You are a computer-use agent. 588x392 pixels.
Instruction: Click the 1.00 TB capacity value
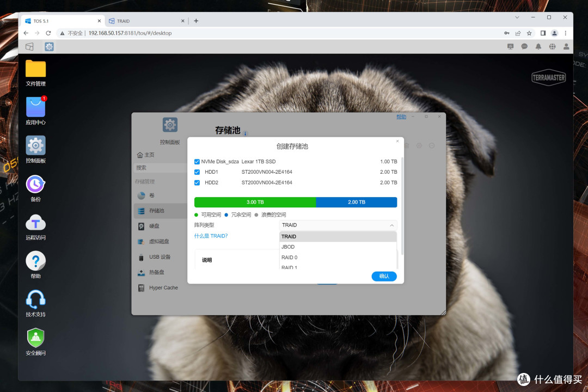(389, 162)
